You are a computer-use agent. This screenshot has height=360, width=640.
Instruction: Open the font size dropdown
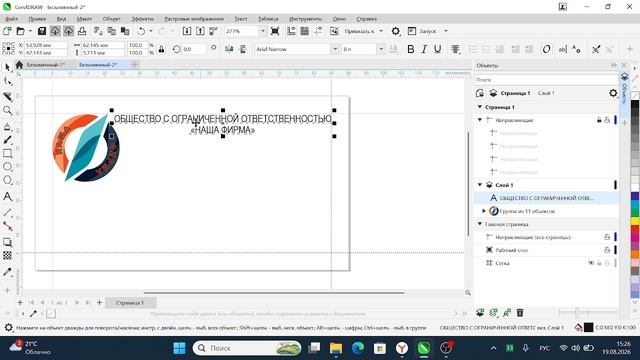(381, 49)
